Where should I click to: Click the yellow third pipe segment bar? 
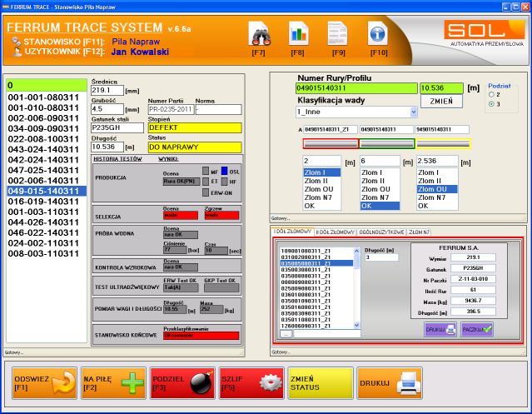pyautogui.click(x=443, y=143)
